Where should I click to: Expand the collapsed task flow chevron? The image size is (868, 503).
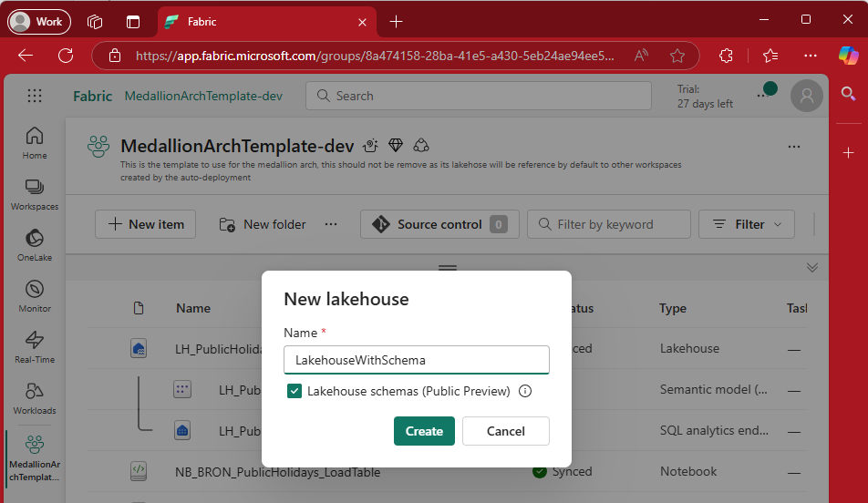point(811,267)
